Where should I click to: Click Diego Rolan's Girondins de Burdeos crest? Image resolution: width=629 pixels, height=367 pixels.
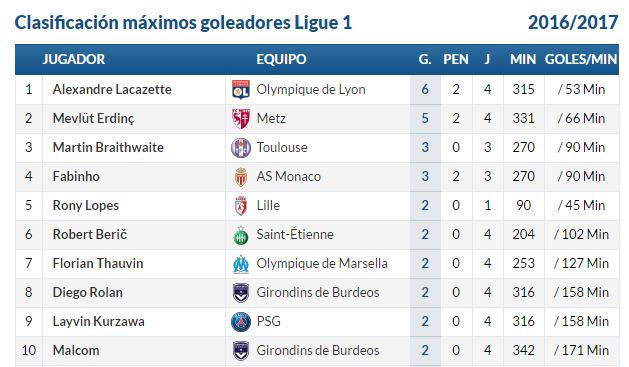point(241,292)
